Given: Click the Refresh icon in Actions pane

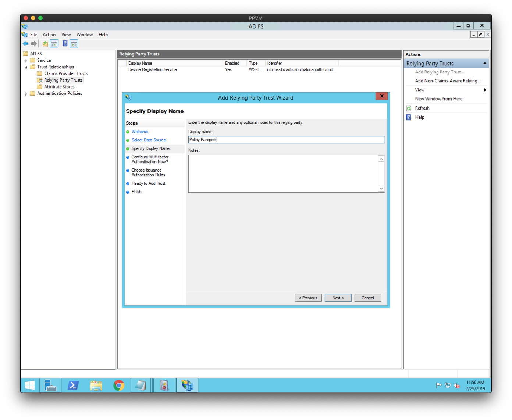Looking at the screenshot, I should click(409, 108).
